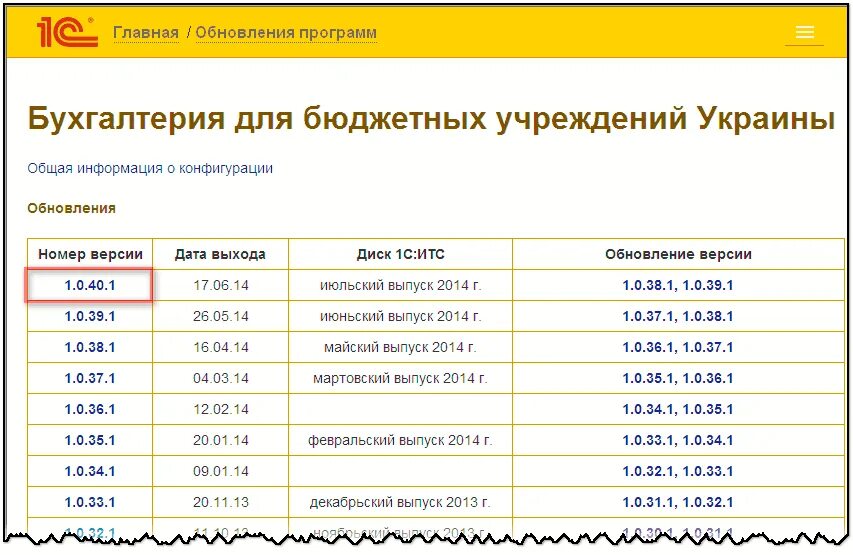Select майский выпуск 2014 г. cell
The image size is (853, 555).
click(x=400, y=347)
